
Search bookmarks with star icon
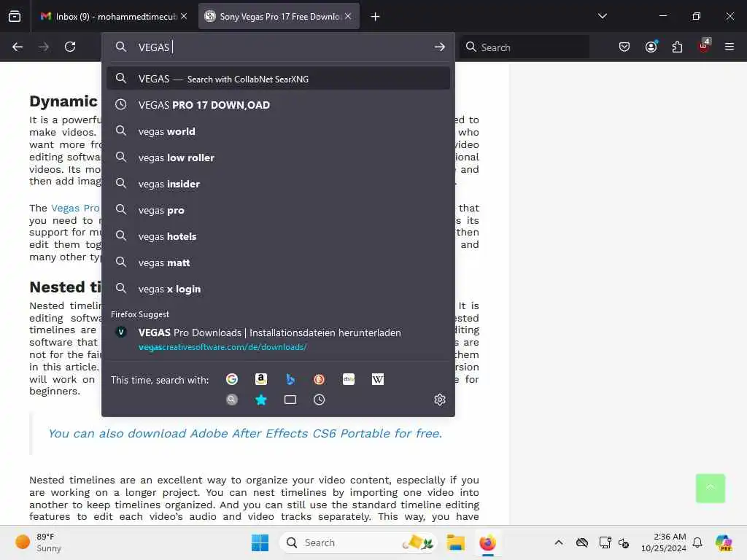click(x=261, y=400)
